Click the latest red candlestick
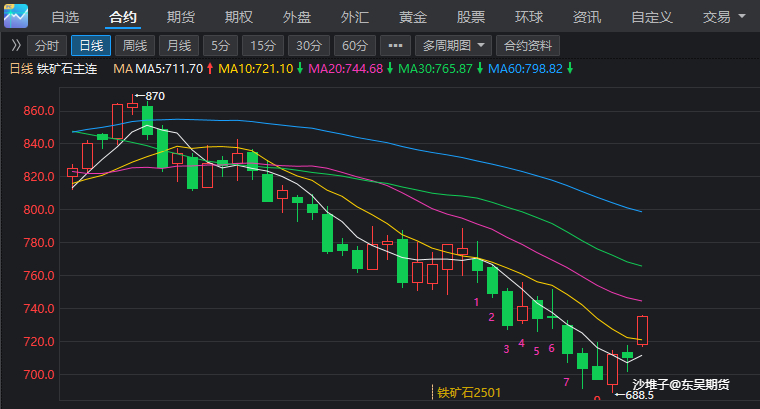Viewport: 760px width, 409px height. coord(643,330)
